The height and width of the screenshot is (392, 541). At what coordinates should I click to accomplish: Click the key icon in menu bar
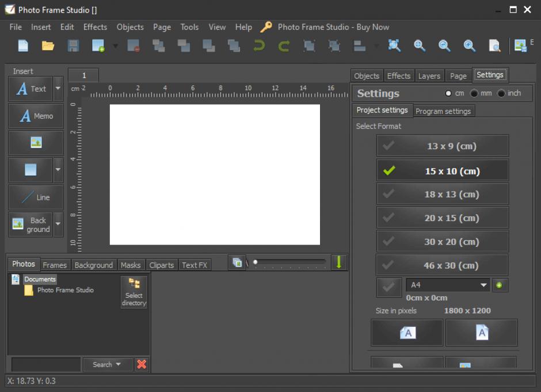[266, 27]
